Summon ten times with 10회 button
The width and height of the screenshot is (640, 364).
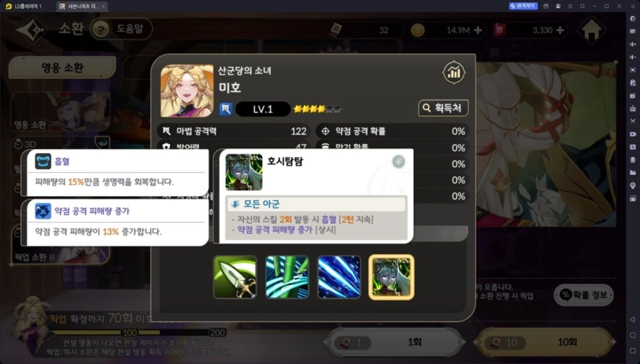pyautogui.click(x=545, y=342)
